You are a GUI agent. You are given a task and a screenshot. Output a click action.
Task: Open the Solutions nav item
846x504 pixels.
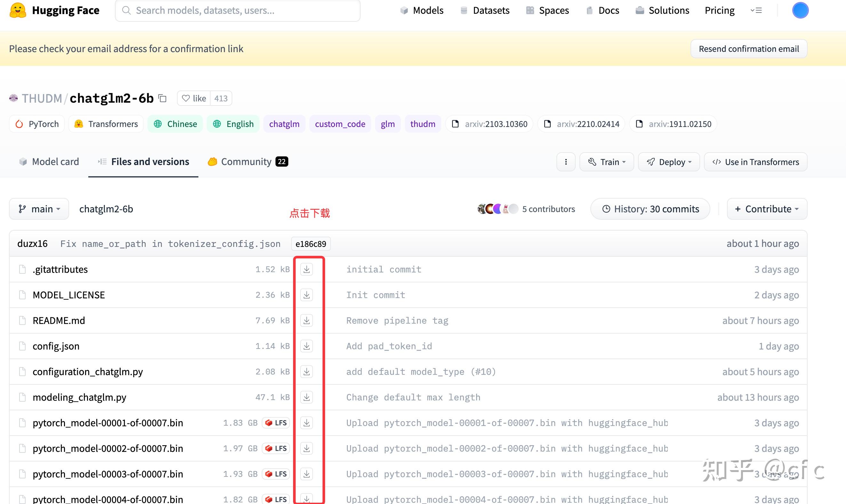pyautogui.click(x=662, y=11)
